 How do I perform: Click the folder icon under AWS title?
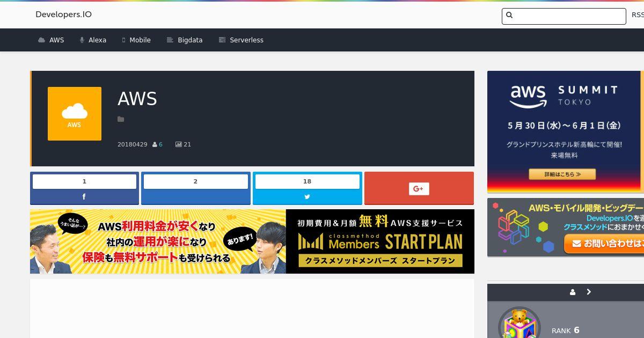(x=121, y=119)
